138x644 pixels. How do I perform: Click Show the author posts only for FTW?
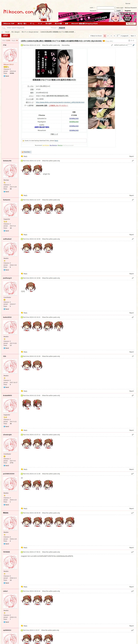pos(51,45)
